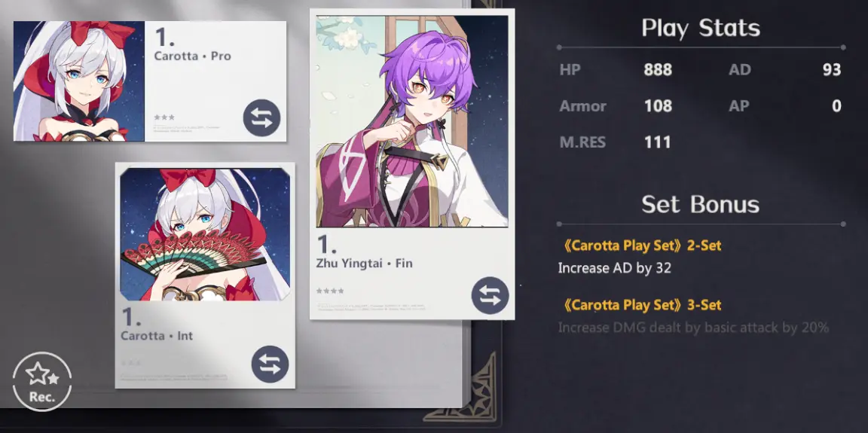Click the AP stat value 0

[836, 105]
